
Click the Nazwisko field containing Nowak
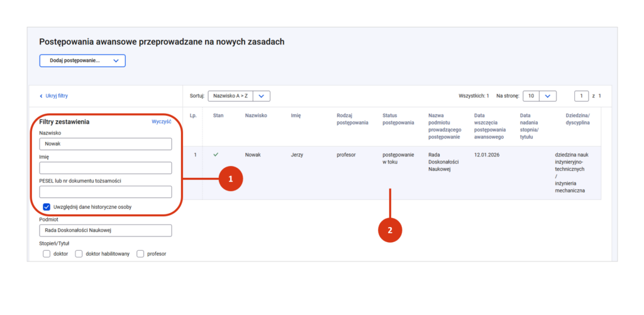tap(105, 144)
